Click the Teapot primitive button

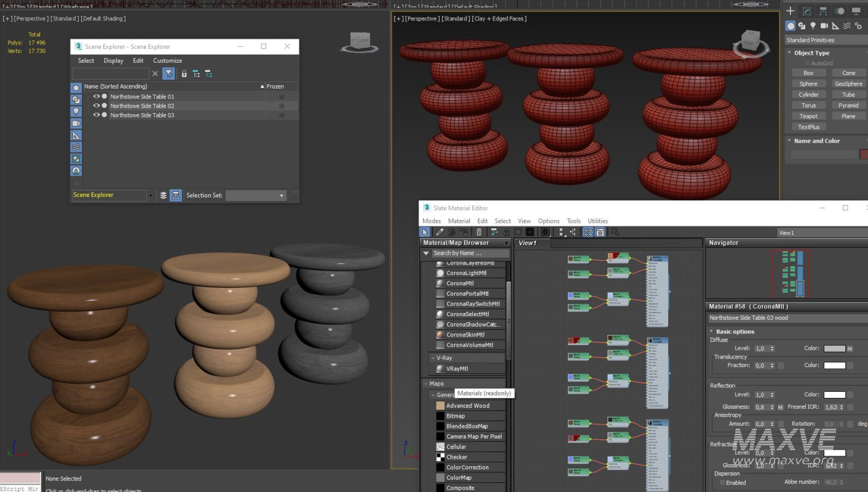click(808, 116)
